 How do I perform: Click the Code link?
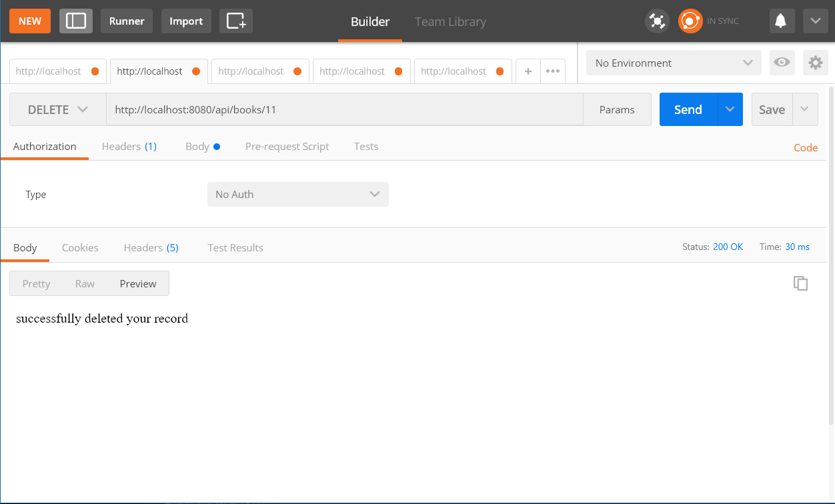pos(806,148)
